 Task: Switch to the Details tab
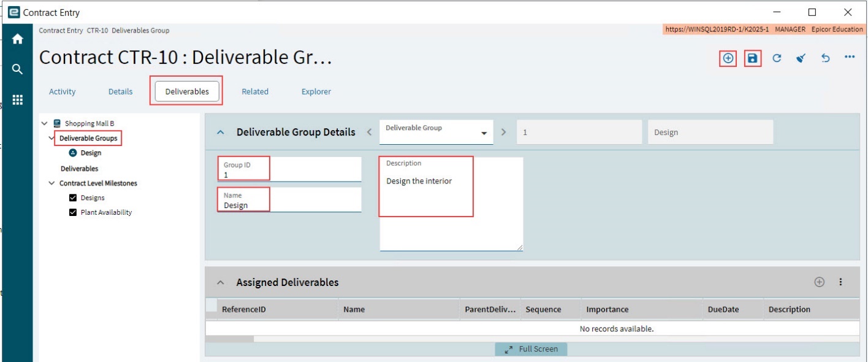pyautogui.click(x=120, y=91)
